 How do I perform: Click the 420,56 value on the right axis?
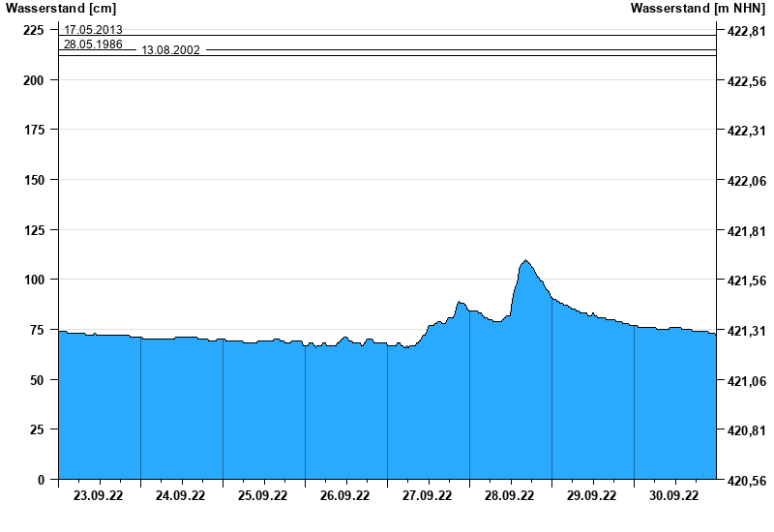tap(743, 481)
